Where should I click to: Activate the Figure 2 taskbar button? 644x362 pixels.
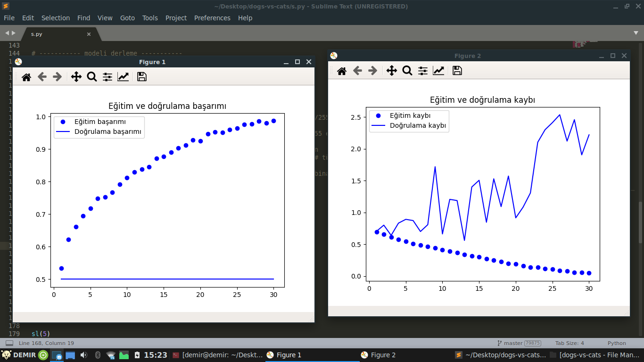(405, 355)
